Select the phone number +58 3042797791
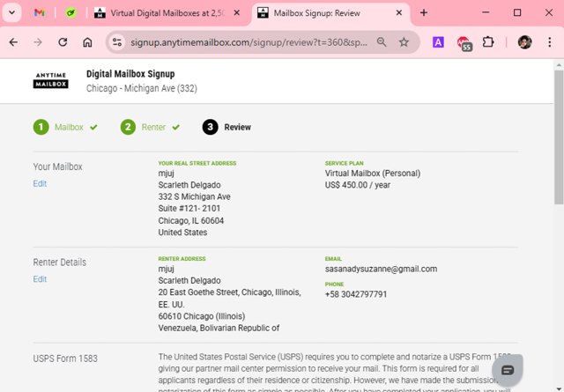 pyautogui.click(x=356, y=294)
